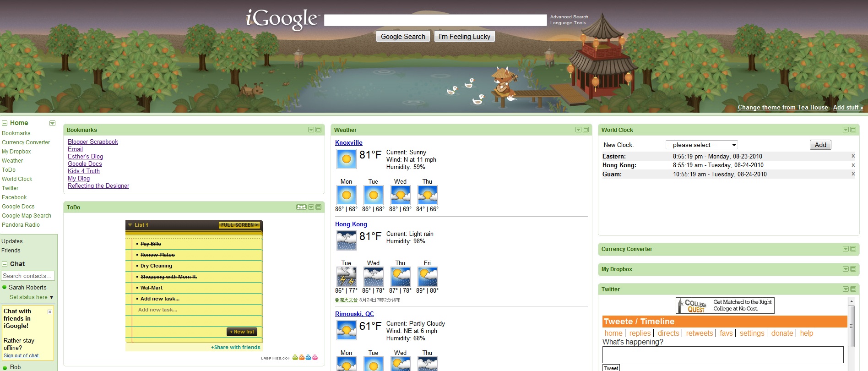Click Tweete settings tab
Image resolution: width=868 pixels, height=371 pixels.
[752, 333]
